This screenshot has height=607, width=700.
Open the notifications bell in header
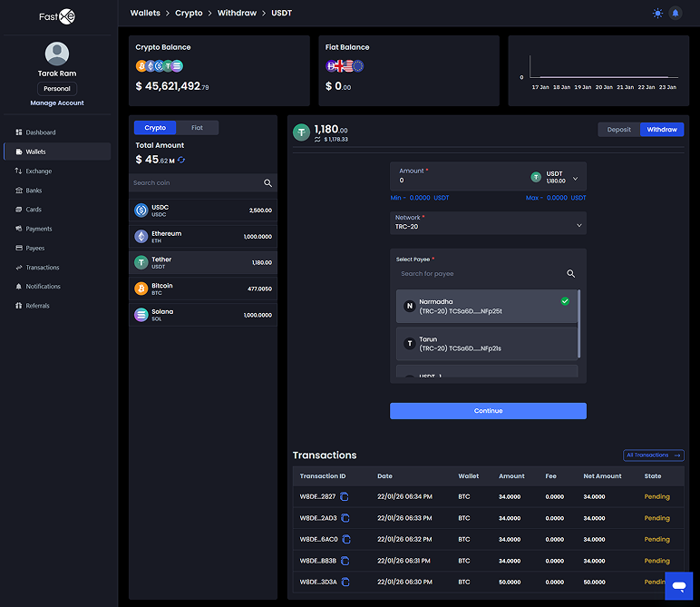point(676,14)
